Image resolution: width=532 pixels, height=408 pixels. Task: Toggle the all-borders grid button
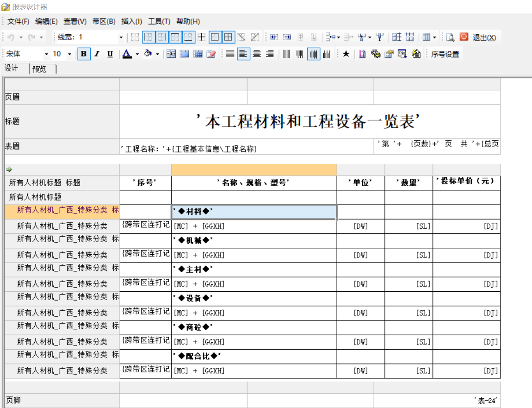point(228,37)
